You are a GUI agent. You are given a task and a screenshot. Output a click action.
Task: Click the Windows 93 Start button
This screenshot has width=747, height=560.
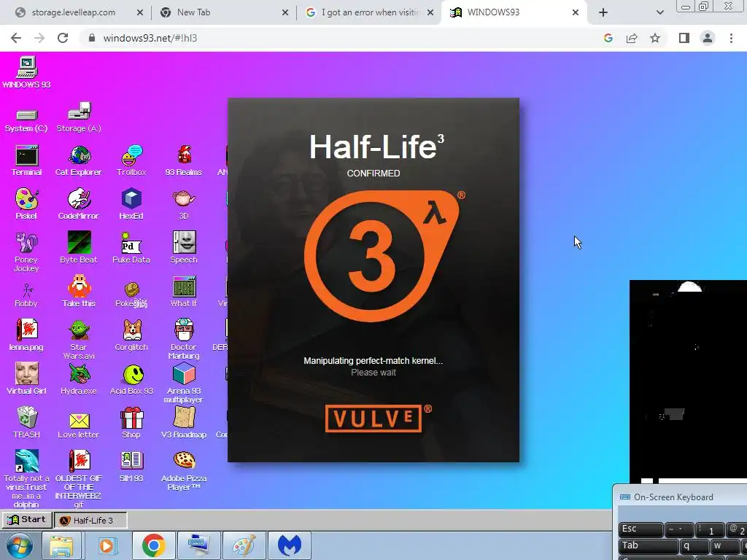27,519
